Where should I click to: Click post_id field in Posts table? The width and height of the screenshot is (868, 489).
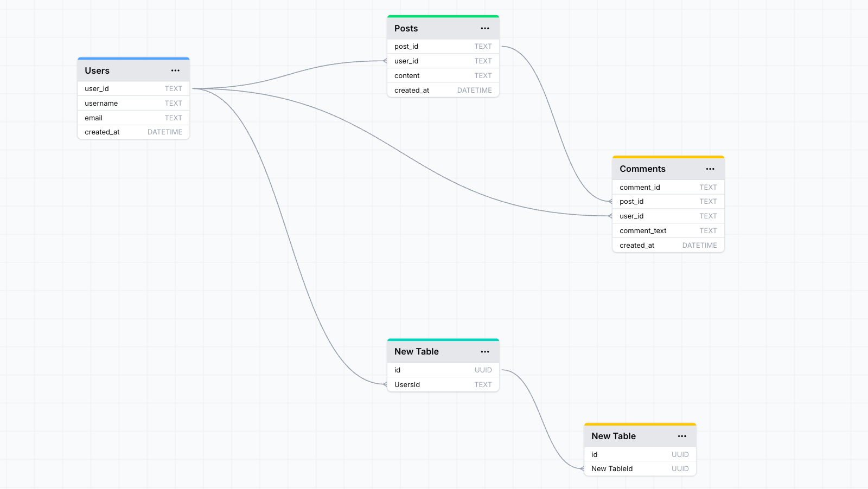(443, 46)
